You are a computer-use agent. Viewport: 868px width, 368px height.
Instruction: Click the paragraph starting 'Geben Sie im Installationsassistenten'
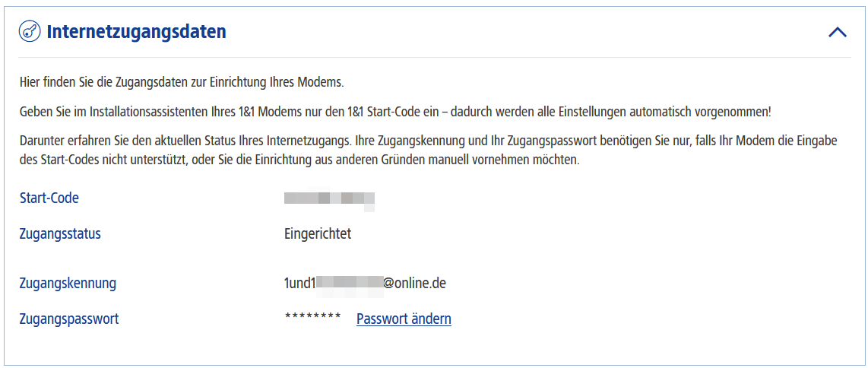point(394,112)
